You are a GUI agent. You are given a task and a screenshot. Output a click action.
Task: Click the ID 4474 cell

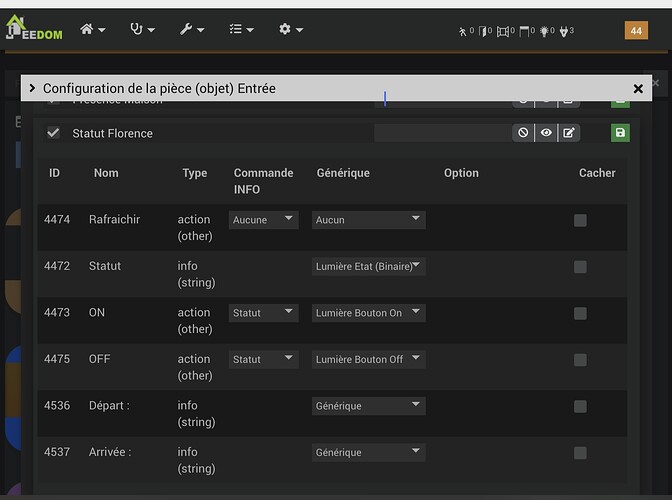(x=57, y=219)
